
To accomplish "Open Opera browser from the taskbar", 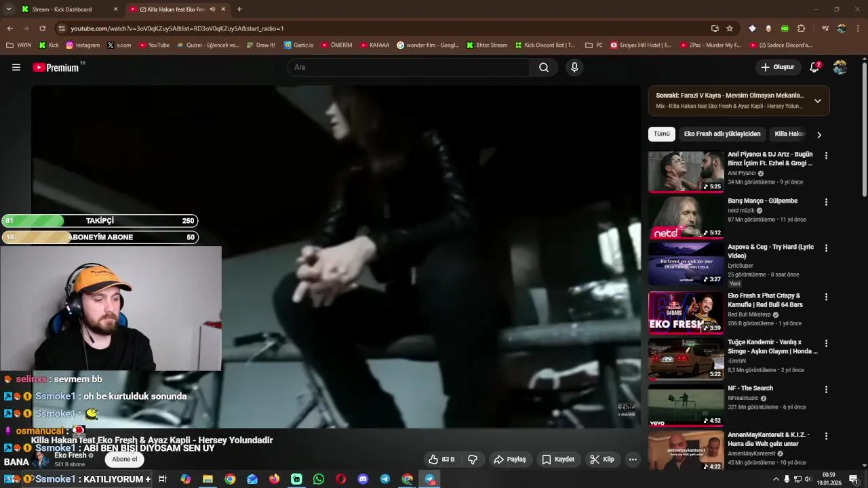I will [340, 479].
